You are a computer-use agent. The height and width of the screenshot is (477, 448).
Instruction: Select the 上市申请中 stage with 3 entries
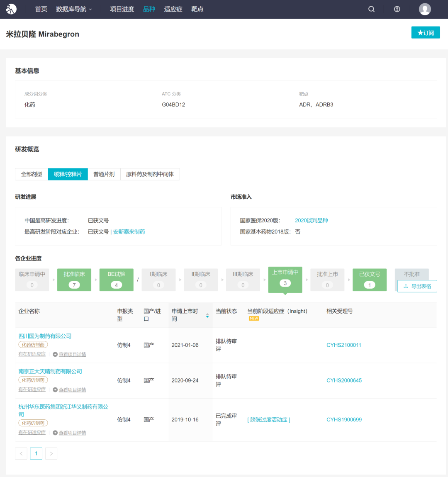[285, 280]
